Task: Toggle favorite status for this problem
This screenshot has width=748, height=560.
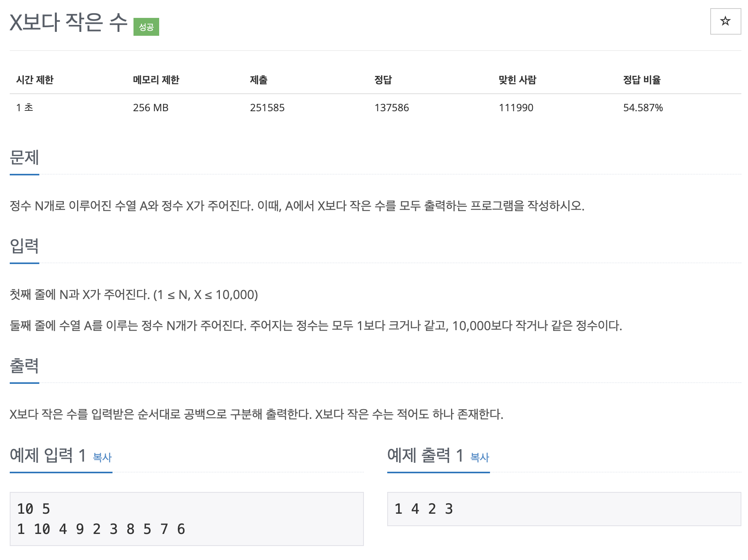Action: [x=725, y=21]
